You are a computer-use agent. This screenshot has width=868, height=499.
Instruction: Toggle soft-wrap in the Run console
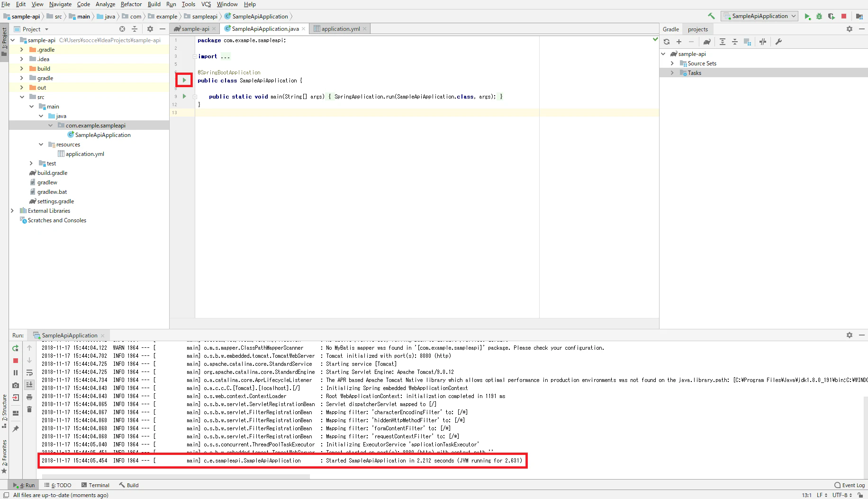click(29, 372)
